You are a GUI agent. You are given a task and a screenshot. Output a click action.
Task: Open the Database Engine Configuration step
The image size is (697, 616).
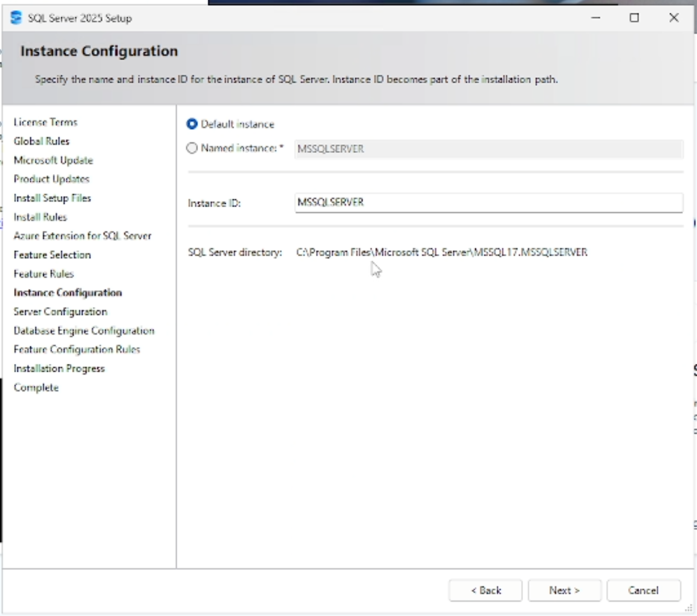click(x=84, y=330)
